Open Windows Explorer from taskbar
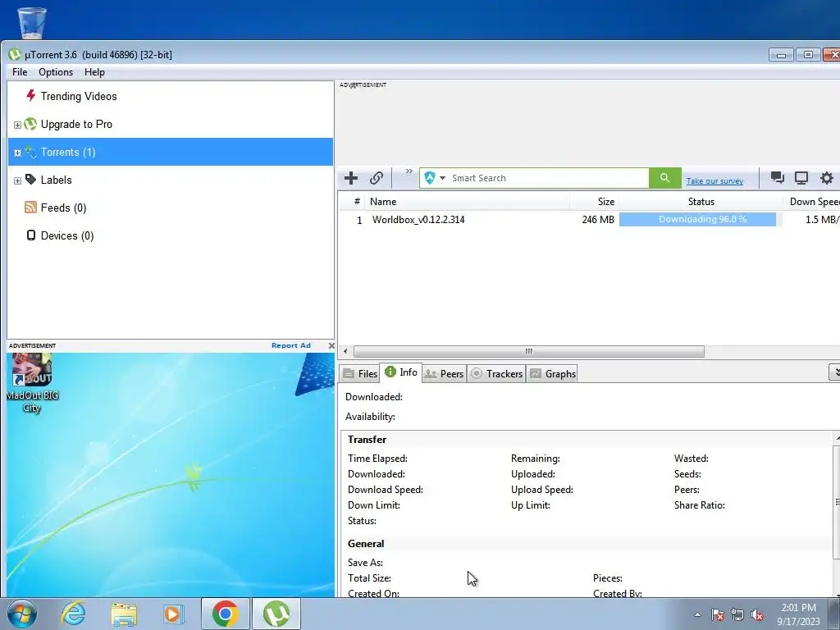 pos(124,614)
